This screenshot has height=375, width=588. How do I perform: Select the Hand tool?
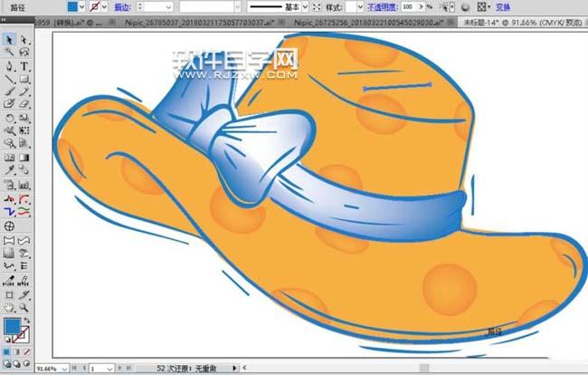click(9, 307)
